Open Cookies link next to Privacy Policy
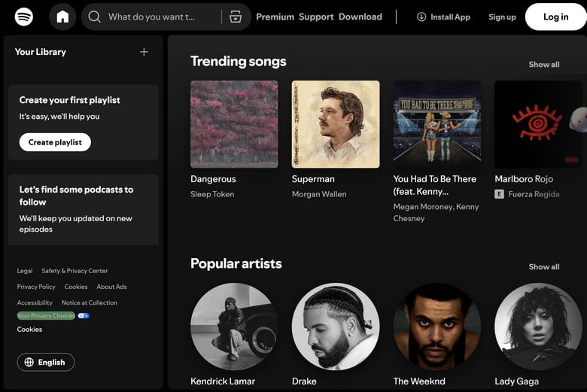This screenshot has height=392, width=587. [x=76, y=287]
